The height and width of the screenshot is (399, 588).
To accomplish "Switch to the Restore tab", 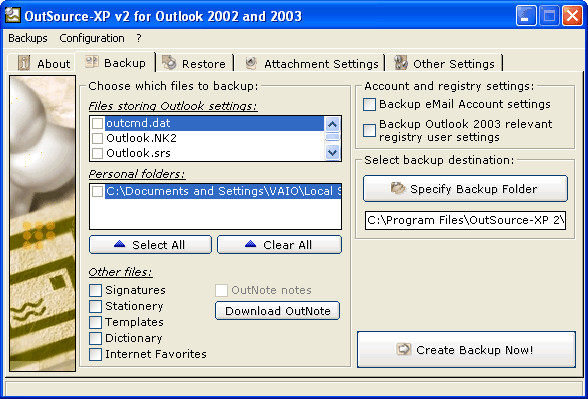I will click(x=194, y=63).
